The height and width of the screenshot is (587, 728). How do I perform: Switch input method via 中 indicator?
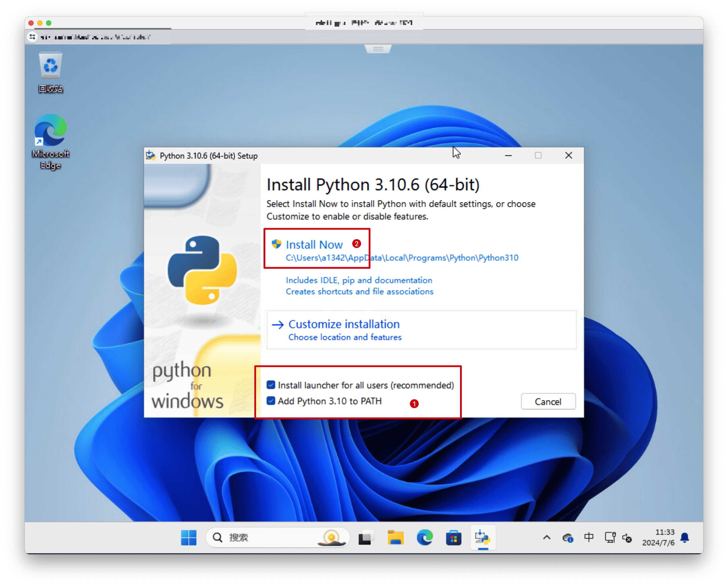pyautogui.click(x=589, y=537)
